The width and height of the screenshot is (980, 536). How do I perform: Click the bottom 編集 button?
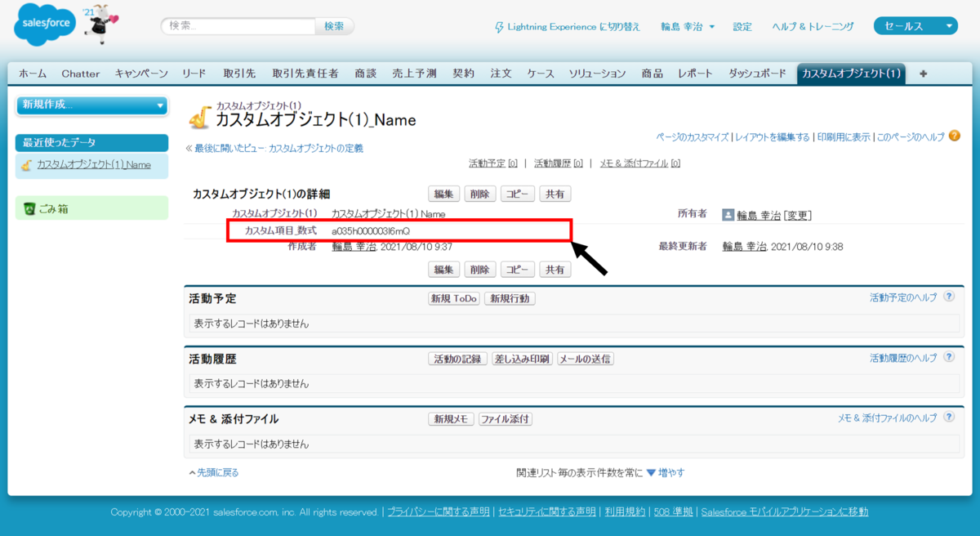(x=443, y=270)
